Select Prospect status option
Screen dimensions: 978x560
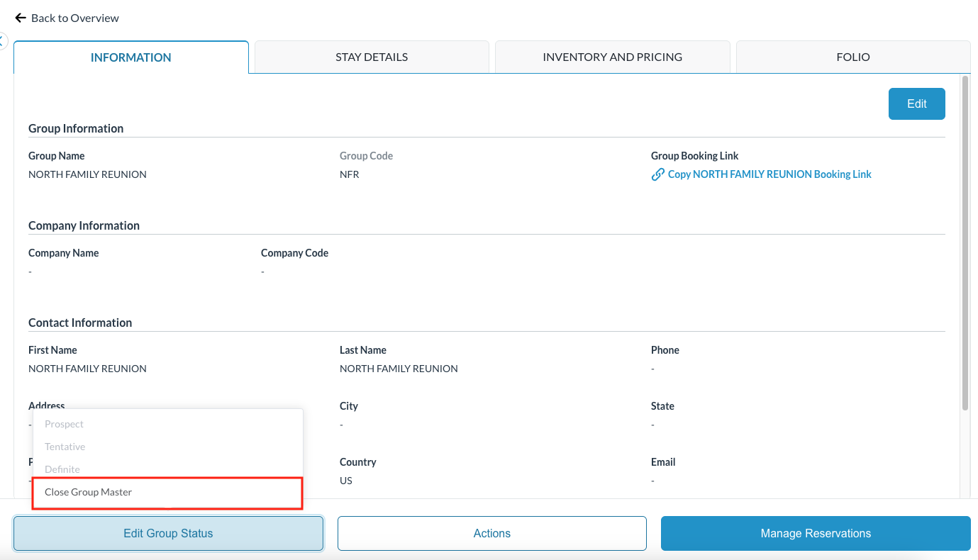pos(65,424)
